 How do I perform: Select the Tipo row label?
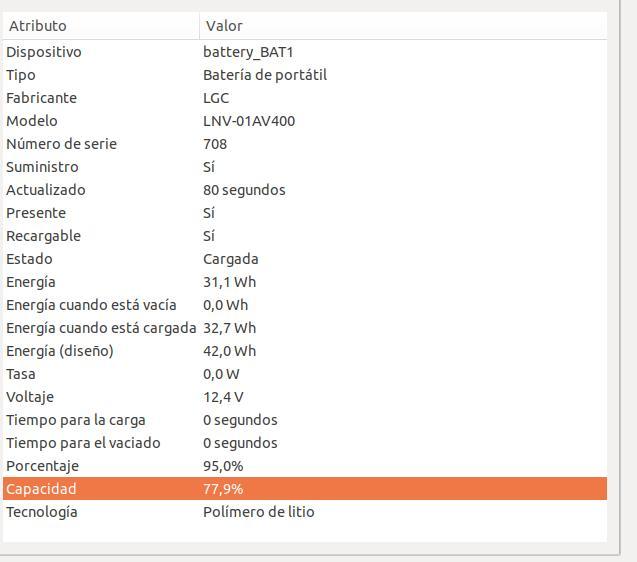point(21,75)
